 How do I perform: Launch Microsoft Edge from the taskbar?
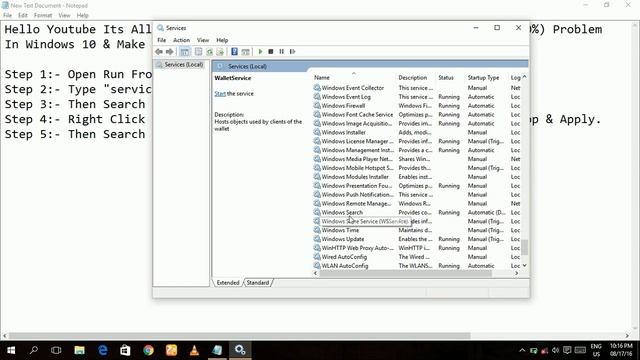[x=103, y=350]
